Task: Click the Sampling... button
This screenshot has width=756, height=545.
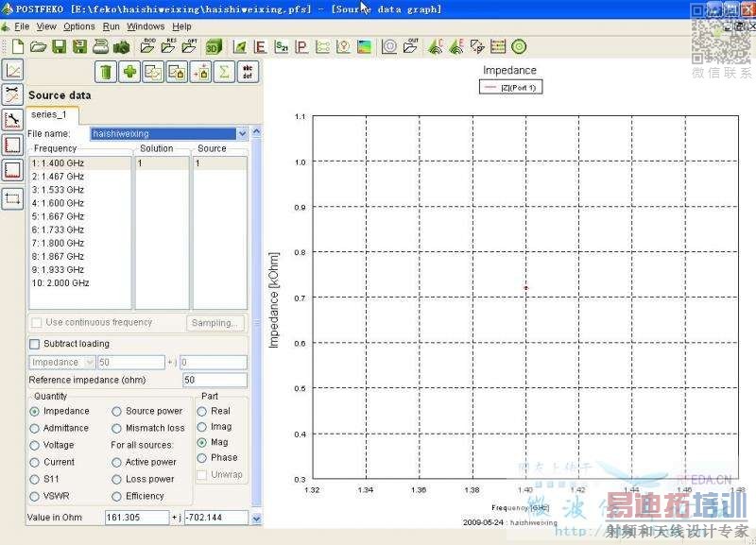Action: tap(215, 323)
